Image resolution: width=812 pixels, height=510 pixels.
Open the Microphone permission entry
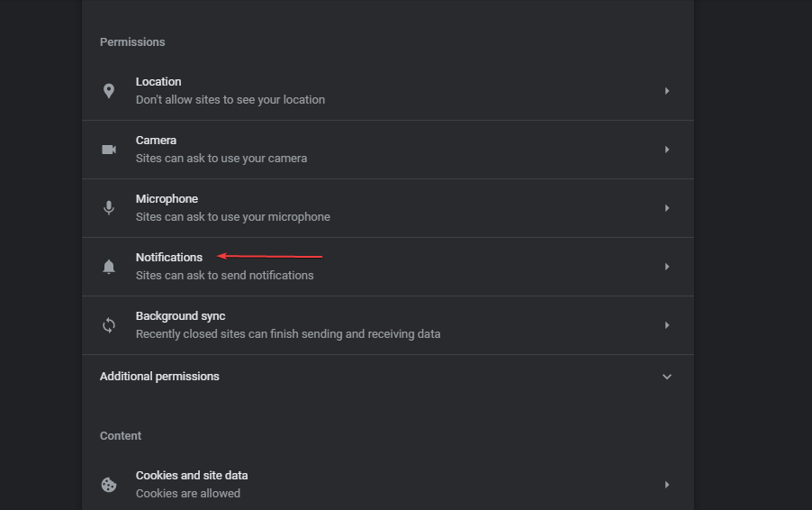pyautogui.click(x=167, y=199)
